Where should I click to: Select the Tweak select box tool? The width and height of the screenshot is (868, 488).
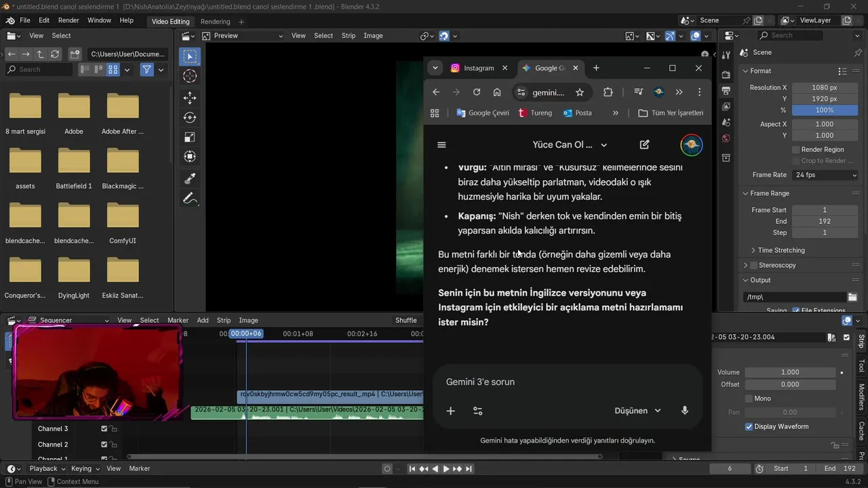[x=190, y=56]
